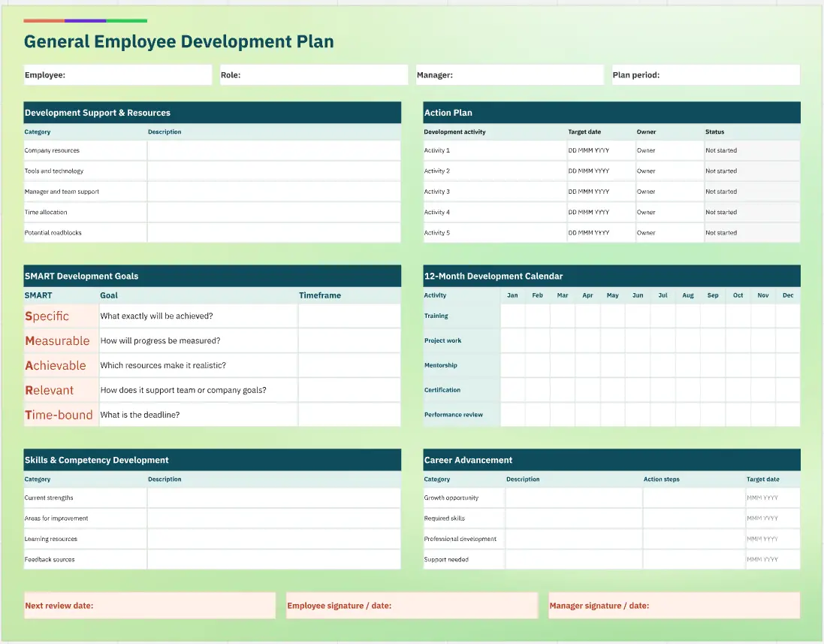The width and height of the screenshot is (824, 644).
Task: Click the 12-Month Development Calendar header
Action: 611,276
